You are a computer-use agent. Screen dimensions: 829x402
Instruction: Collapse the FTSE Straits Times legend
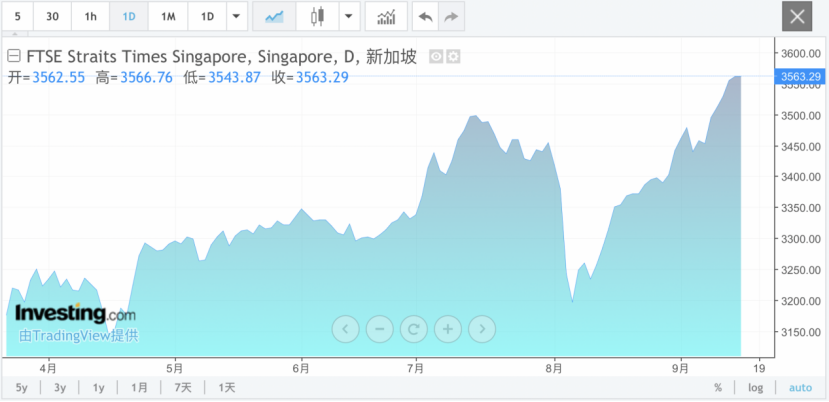click(x=15, y=57)
